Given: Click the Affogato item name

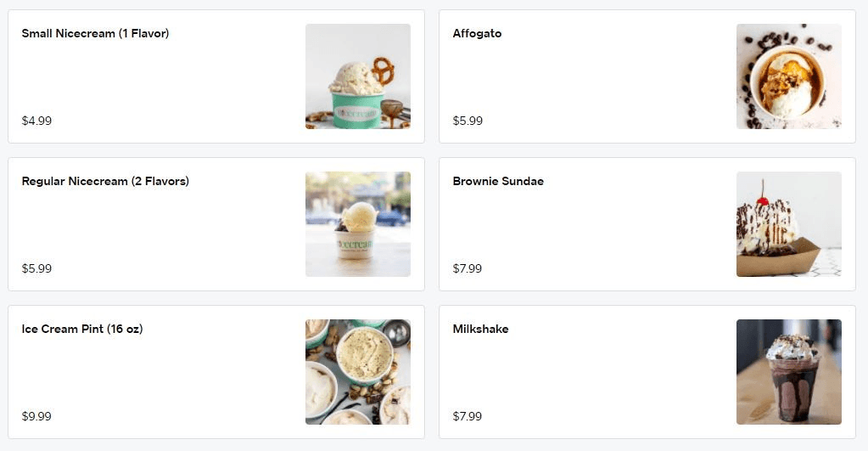Looking at the screenshot, I should [x=477, y=34].
